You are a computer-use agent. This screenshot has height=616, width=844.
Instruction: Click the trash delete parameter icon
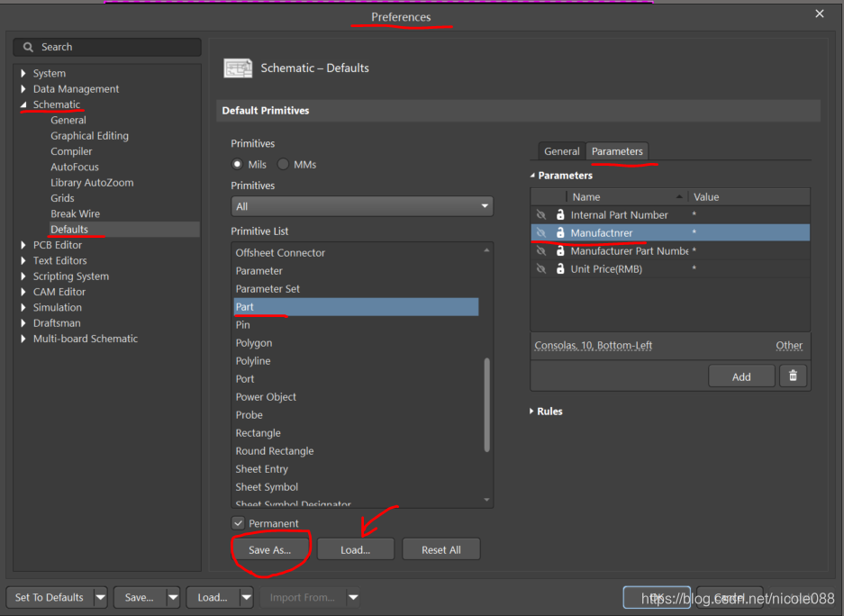tap(793, 376)
